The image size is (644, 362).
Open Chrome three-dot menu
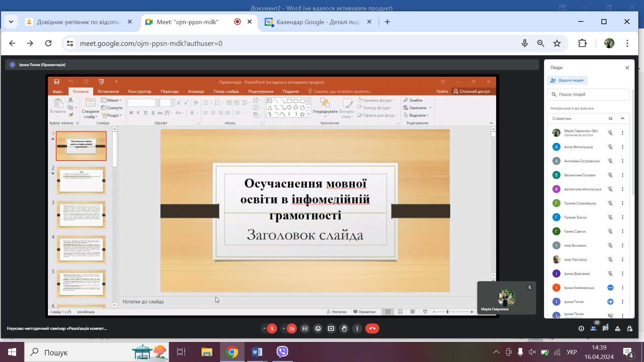[627, 43]
